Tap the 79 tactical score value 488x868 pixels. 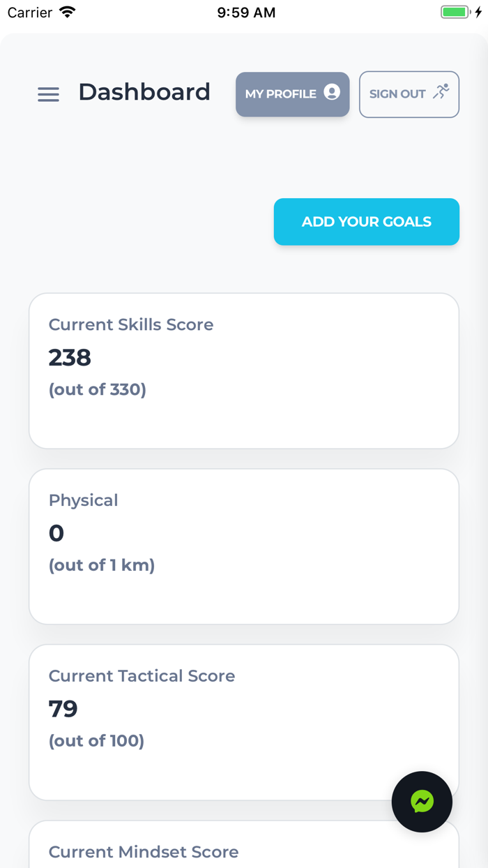(x=63, y=709)
